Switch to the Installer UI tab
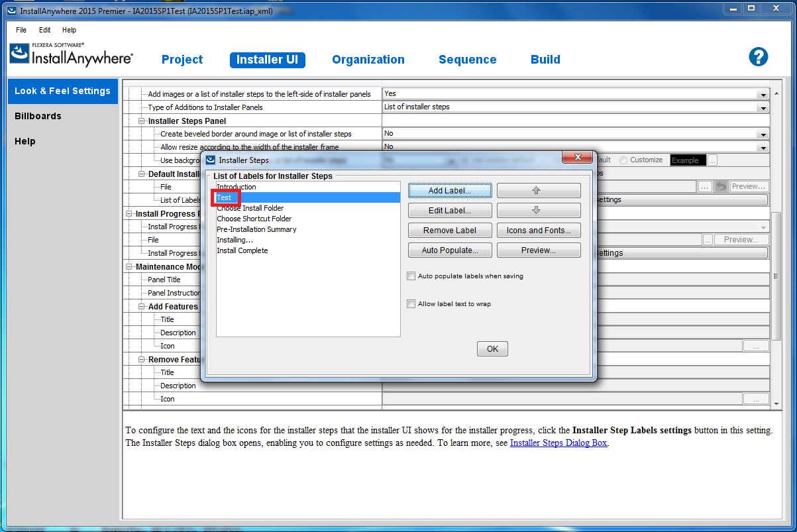The width and height of the screenshot is (797, 532). pyautogui.click(x=268, y=60)
